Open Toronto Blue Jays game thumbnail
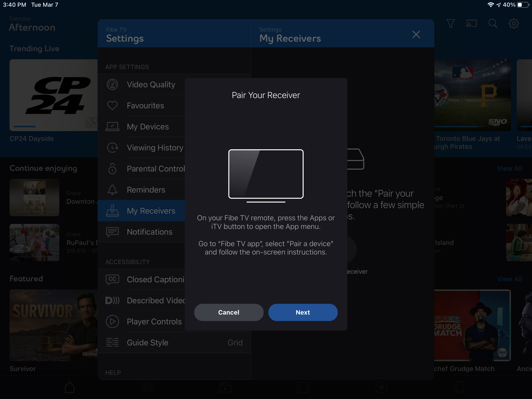 (472, 95)
